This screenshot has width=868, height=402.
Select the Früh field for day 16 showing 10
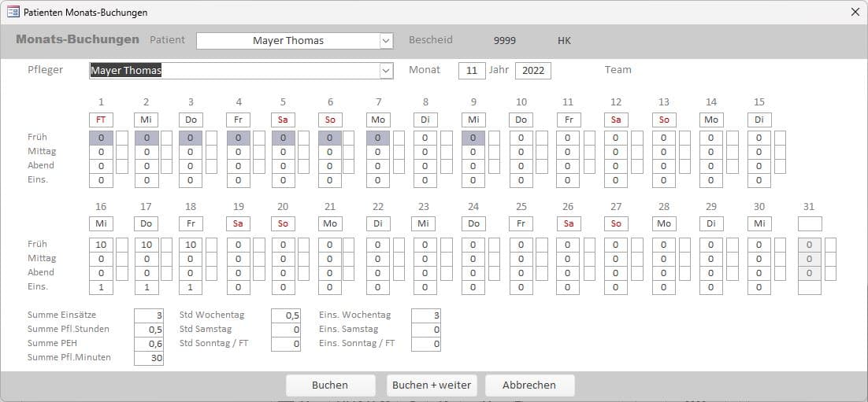[101, 245]
